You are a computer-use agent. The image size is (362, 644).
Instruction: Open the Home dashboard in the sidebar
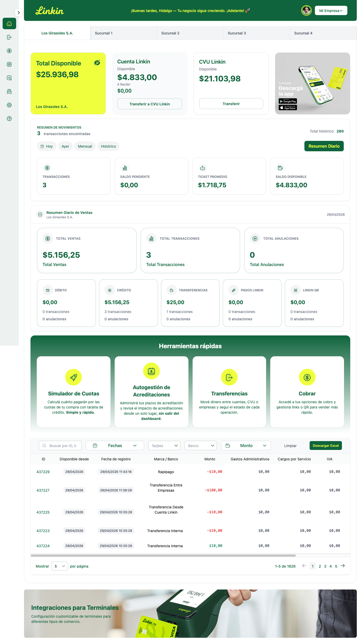coord(9,24)
